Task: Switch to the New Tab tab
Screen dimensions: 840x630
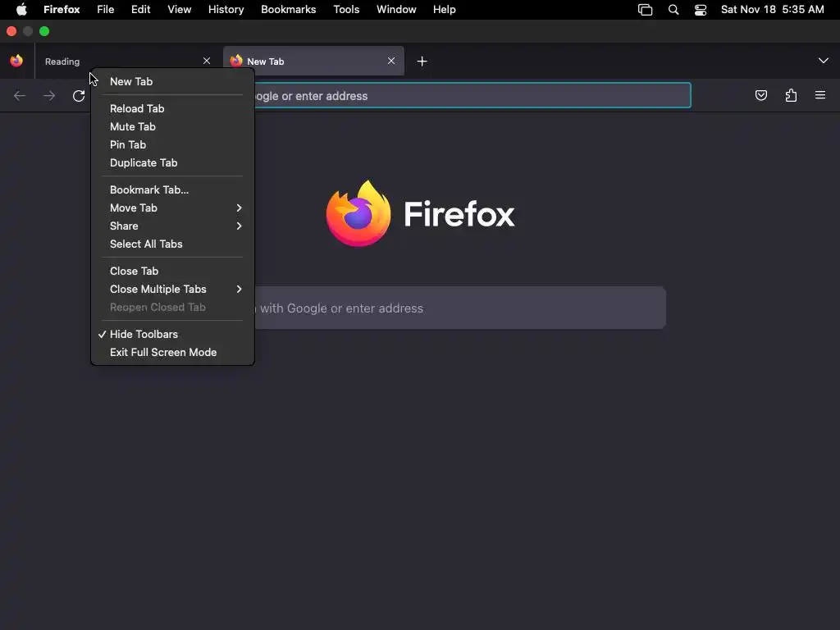Action: (313, 61)
